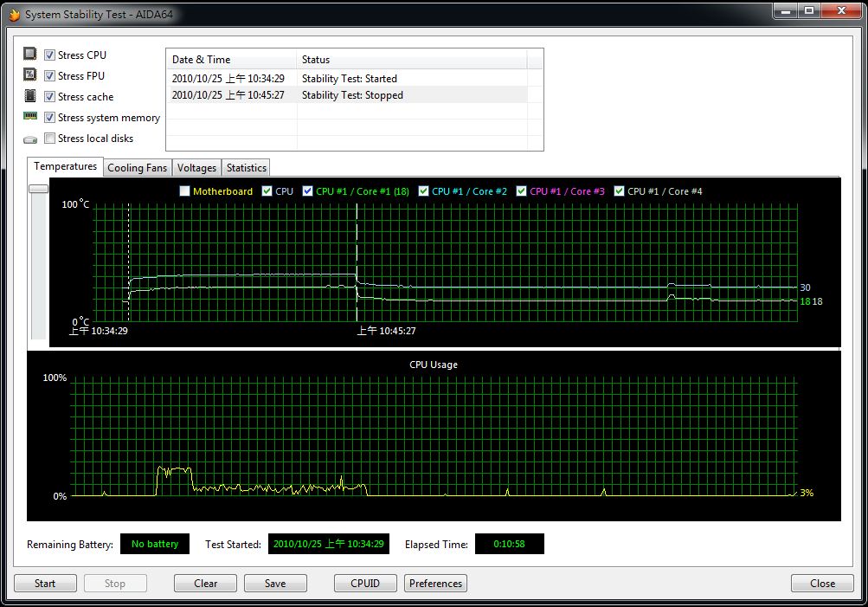Clear the test log with Clear button
The width and height of the screenshot is (868, 607).
coord(205,583)
